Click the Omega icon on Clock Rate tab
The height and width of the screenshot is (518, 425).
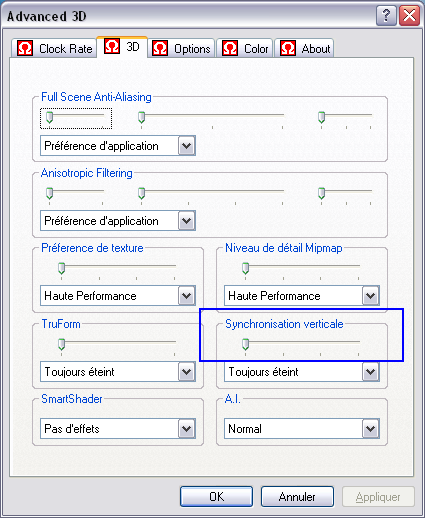pos(25,48)
